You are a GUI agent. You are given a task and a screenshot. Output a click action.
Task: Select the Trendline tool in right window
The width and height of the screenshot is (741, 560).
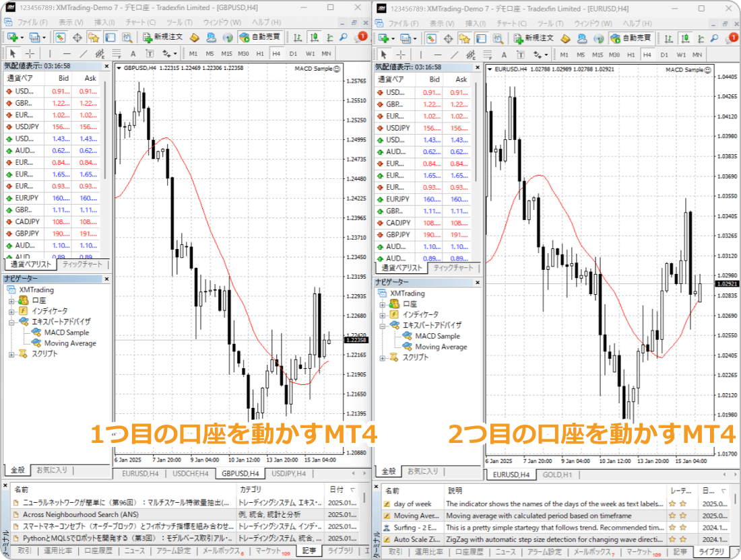(x=454, y=55)
